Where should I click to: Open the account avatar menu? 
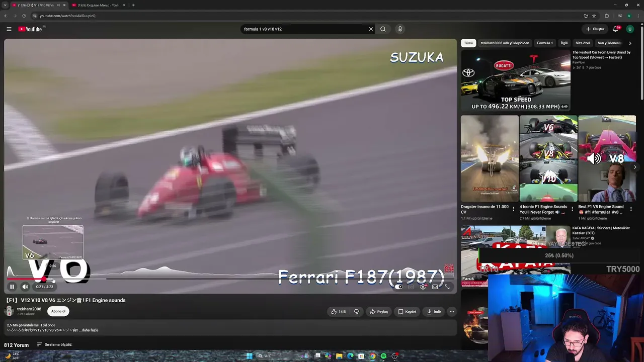pyautogui.click(x=630, y=29)
